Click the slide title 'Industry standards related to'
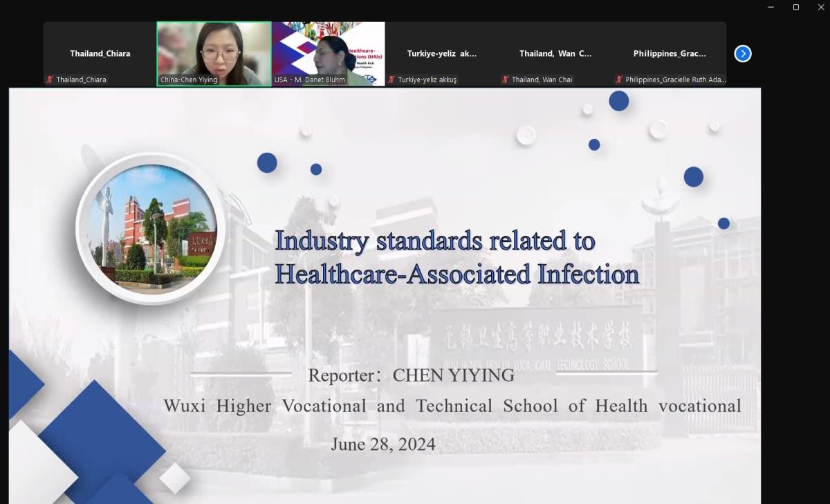 (435, 241)
